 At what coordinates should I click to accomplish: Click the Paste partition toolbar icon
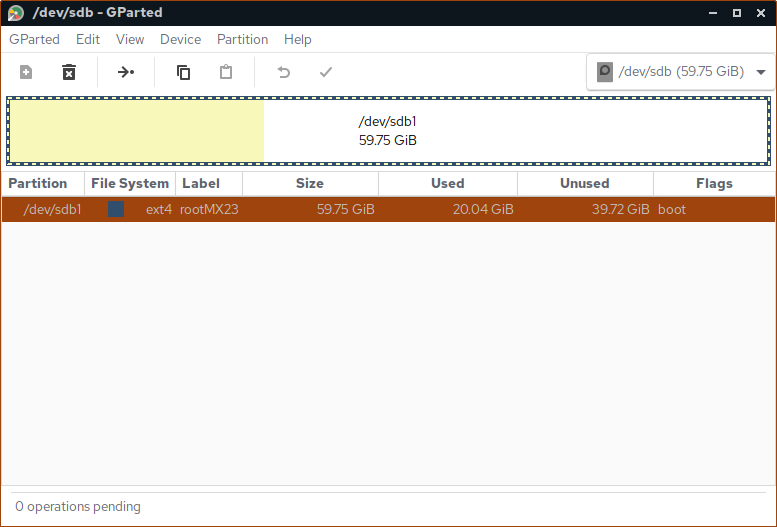tap(226, 72)
